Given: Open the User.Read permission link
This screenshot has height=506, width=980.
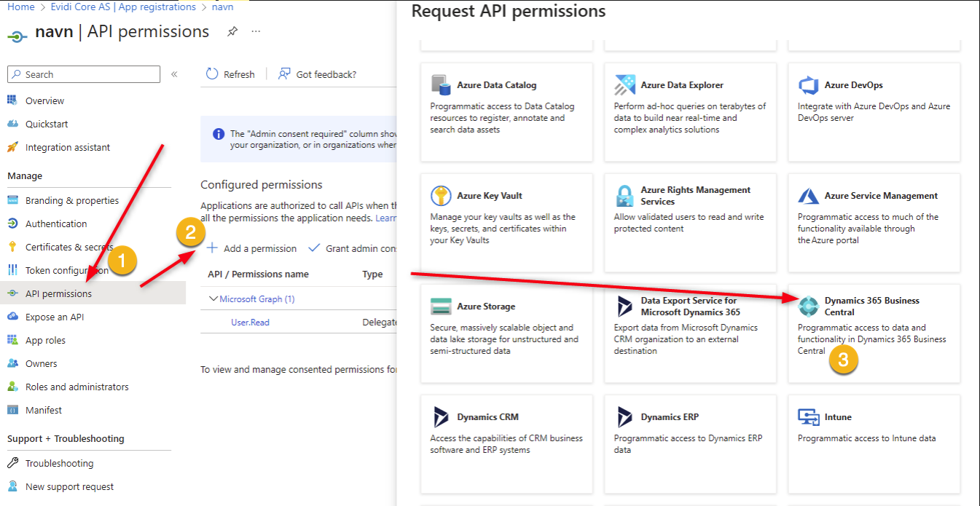Looking at the screenshot, I should 250,322.
